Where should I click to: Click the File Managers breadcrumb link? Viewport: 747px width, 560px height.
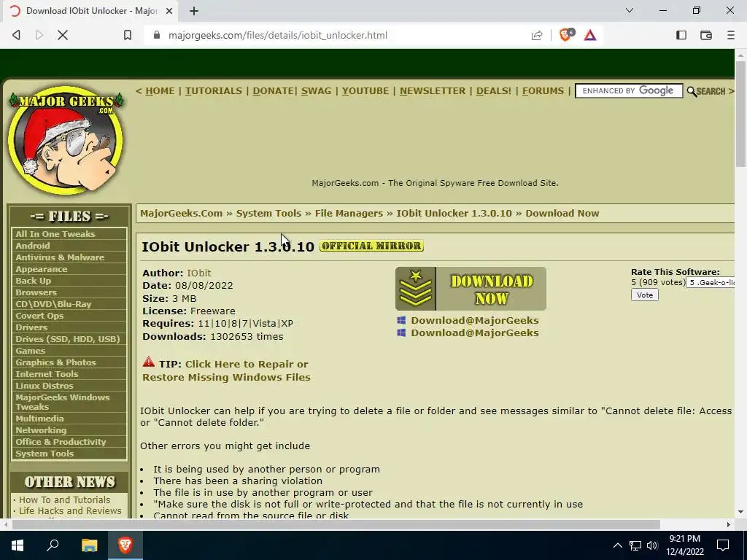tap(349, 214)
